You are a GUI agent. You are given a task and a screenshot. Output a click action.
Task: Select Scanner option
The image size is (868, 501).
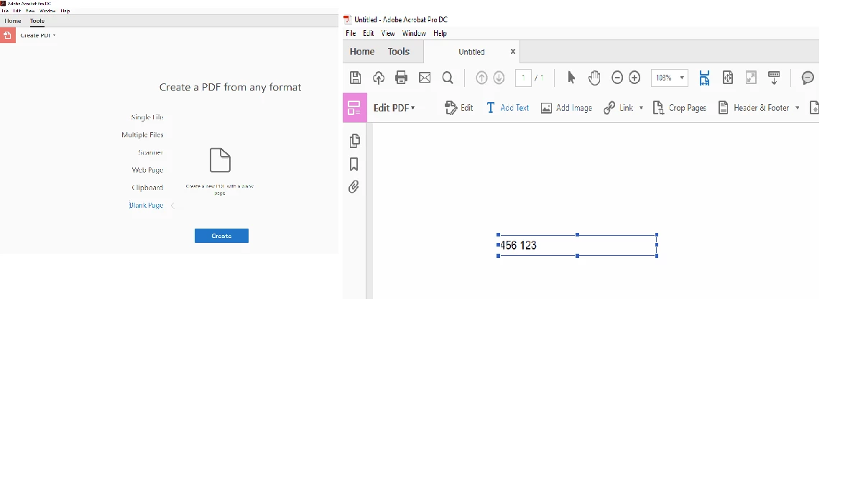pyautogui.click(x=151, y=152)
